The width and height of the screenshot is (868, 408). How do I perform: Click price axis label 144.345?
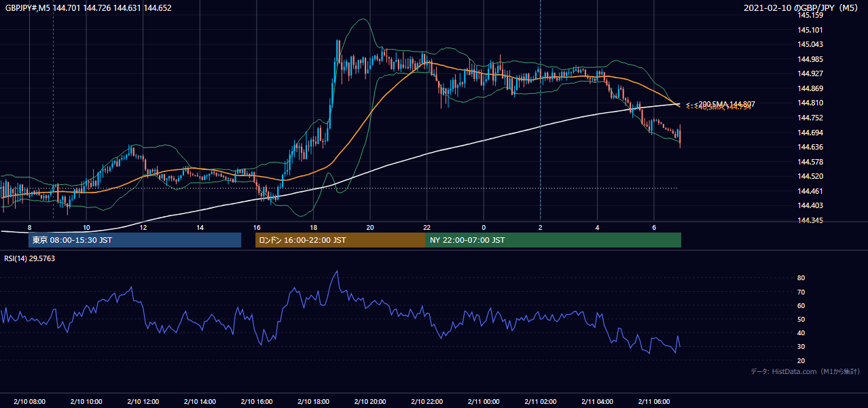point(810,220)
